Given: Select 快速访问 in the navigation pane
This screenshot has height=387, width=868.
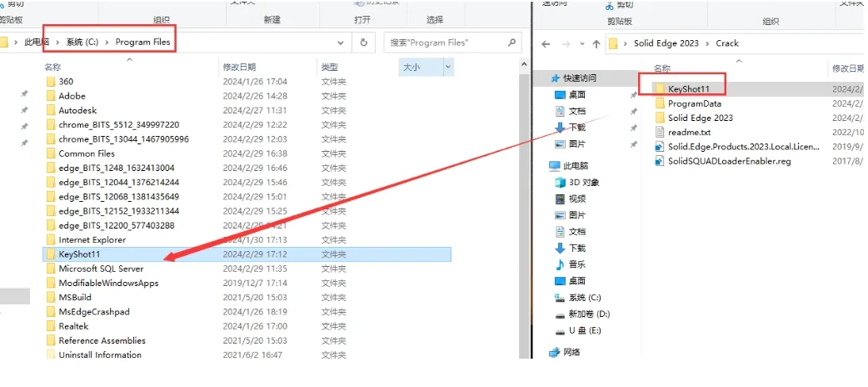Looking at the screenshot, I should (x=573, y=78).
